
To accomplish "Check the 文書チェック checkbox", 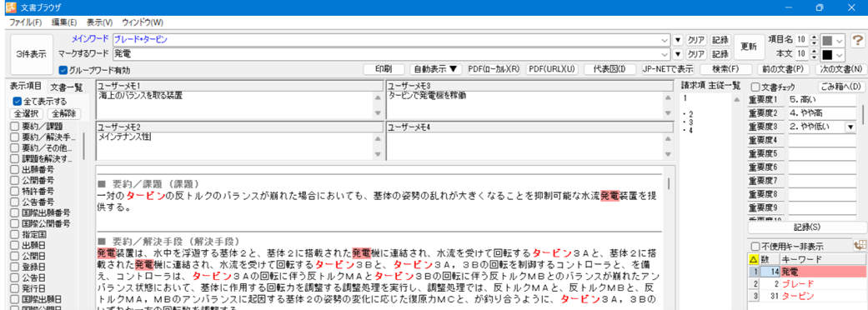I will [755, 87].
